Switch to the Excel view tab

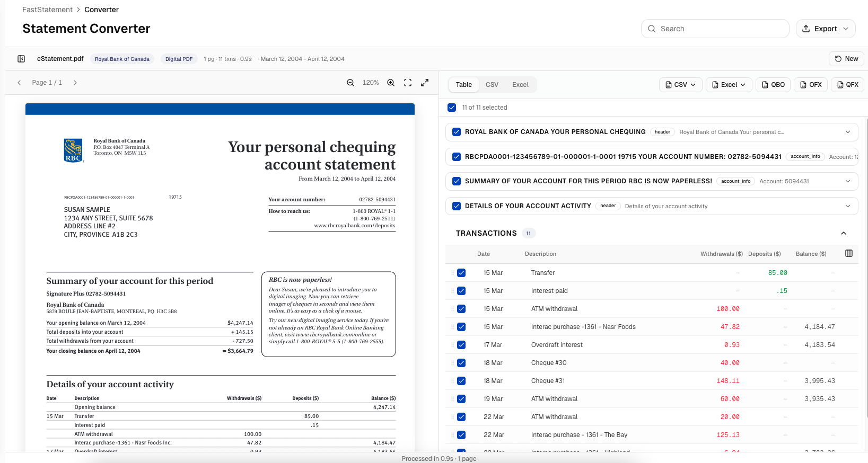tap(520, 85)
